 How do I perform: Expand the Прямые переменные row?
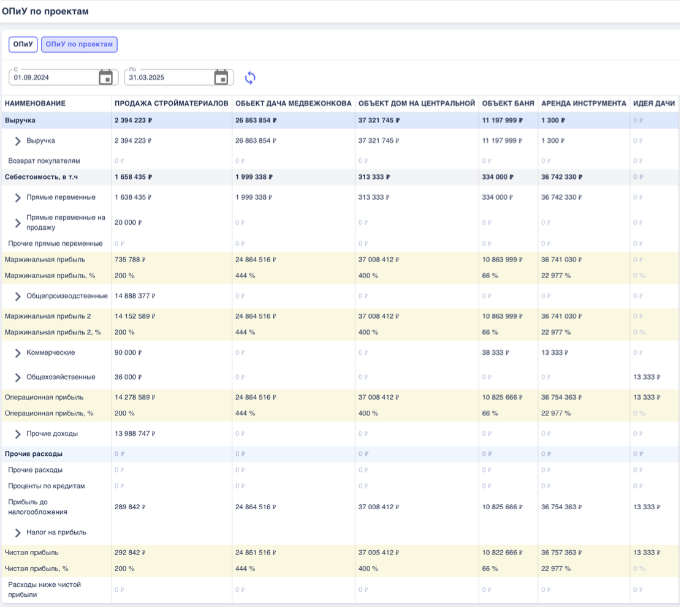[x=18, y=198]
